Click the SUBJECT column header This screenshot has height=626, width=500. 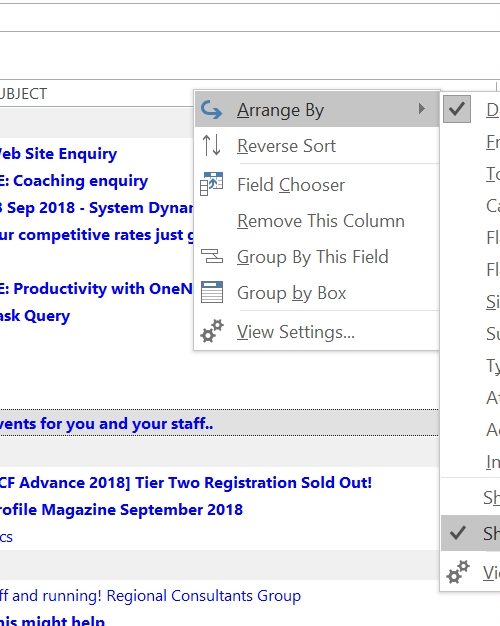click(x=24, y=94)
